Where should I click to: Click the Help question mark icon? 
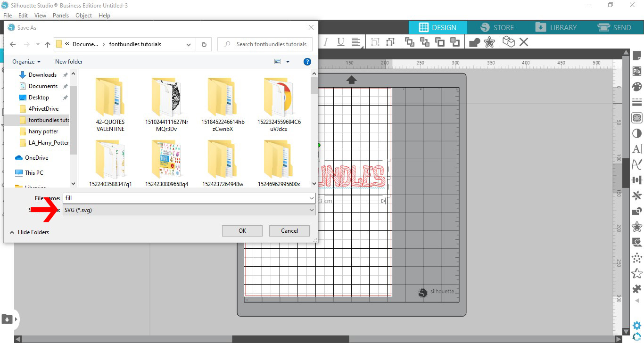tap(307, 62)
